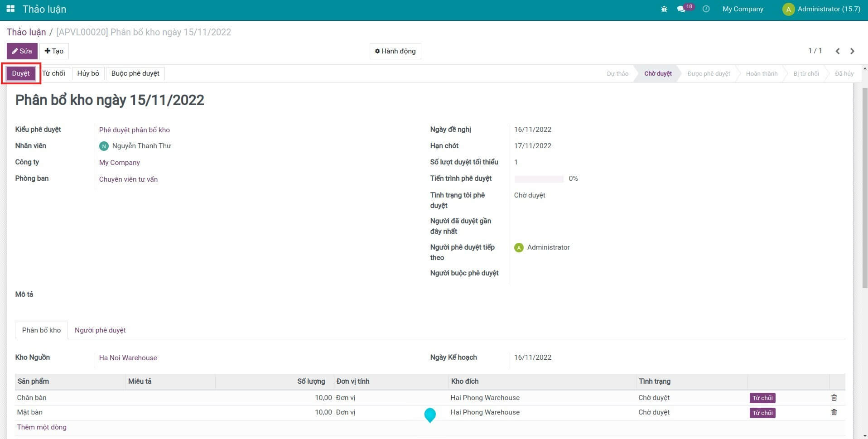This screenshot has height=439, width=868.
Task: Open the conversations chat icon
Action: (681, 9)
